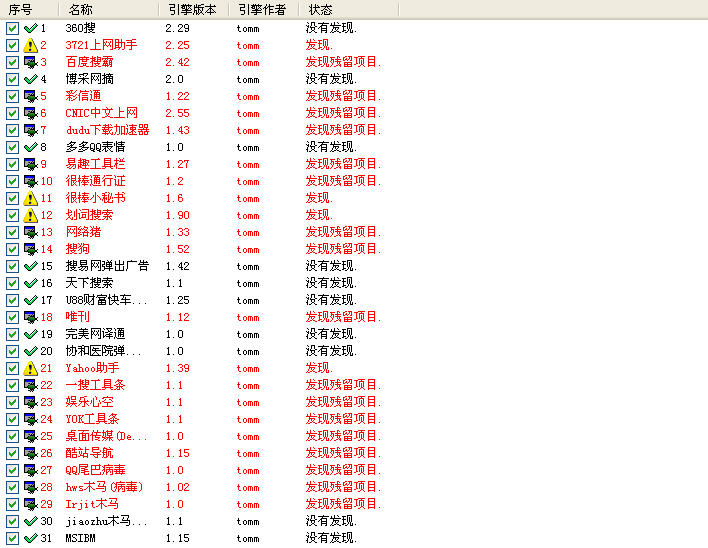Screen dimensions: 708x548
Task: Click the green checkmark icon for 360搜
Action: [30, 28]
